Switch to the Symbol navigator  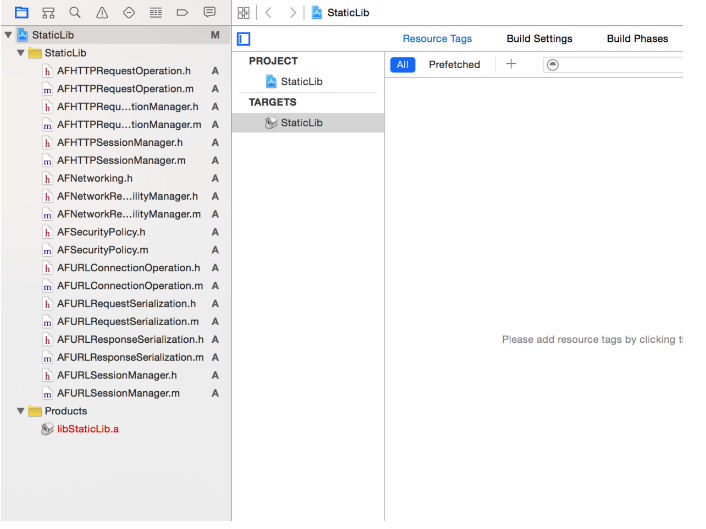coord(48,13)
